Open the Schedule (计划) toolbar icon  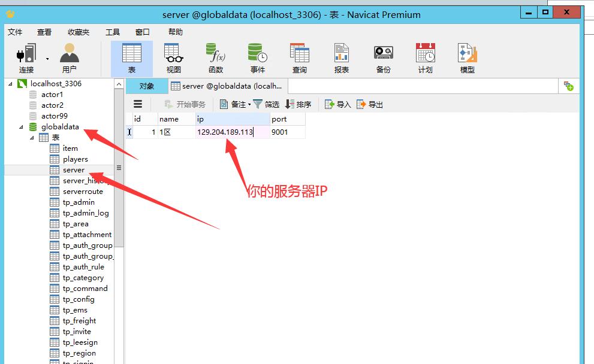tap(426, 59)
